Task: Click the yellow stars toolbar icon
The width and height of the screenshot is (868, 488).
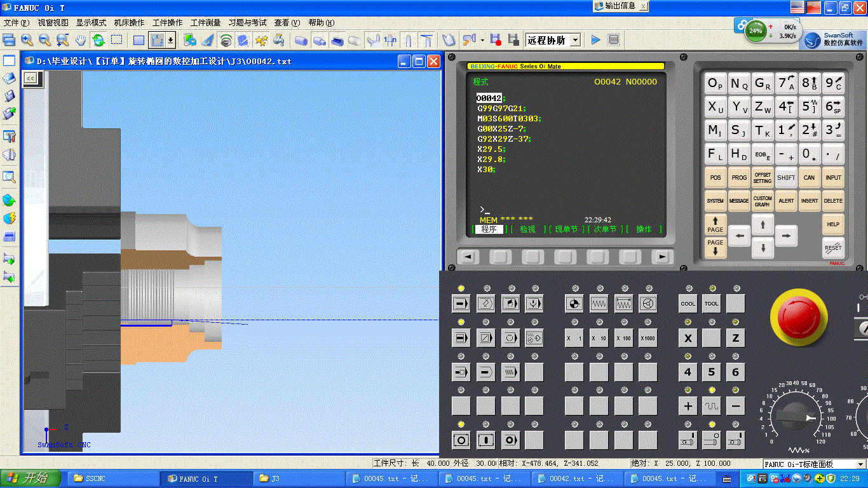Action: point(261,40)
